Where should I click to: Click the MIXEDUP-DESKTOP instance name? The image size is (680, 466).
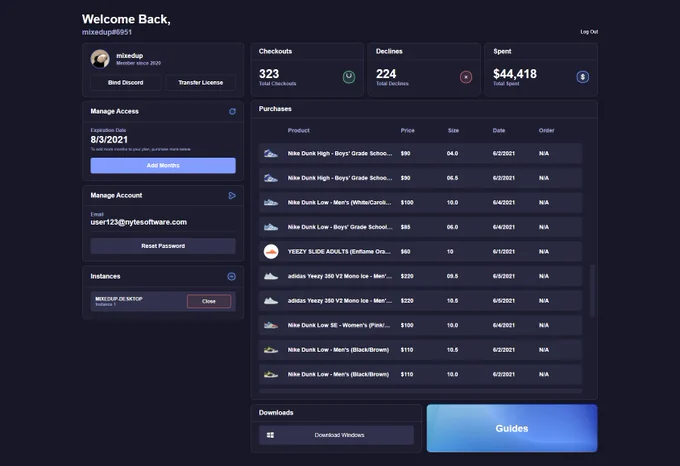coord(119,299)
